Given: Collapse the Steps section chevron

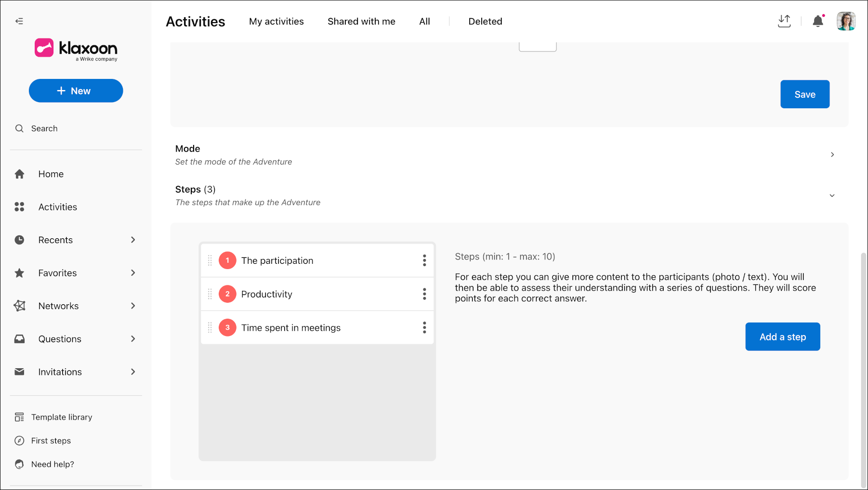Looking at the screenshot, I should (x=832, y=195).
